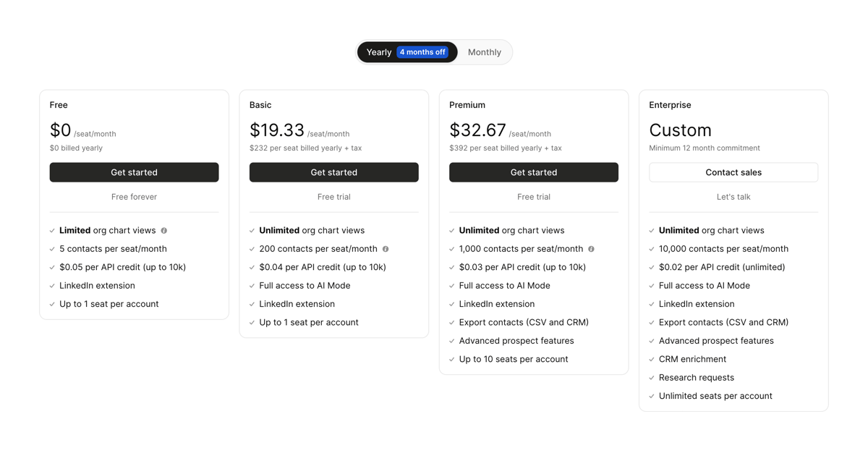
Task: Click the Custom price label on Enterprise
Action: [681, 130]
